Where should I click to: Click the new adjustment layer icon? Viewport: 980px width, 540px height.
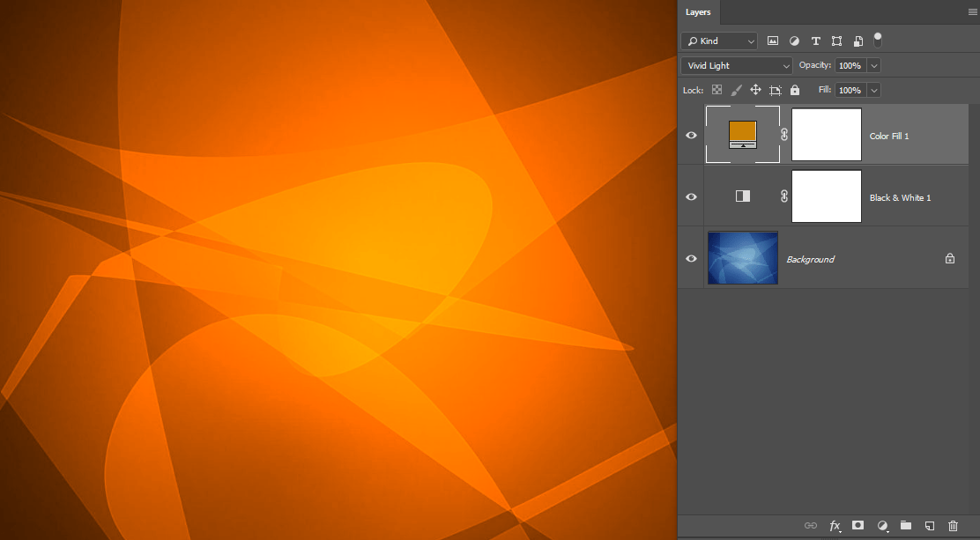click(881, 526)
